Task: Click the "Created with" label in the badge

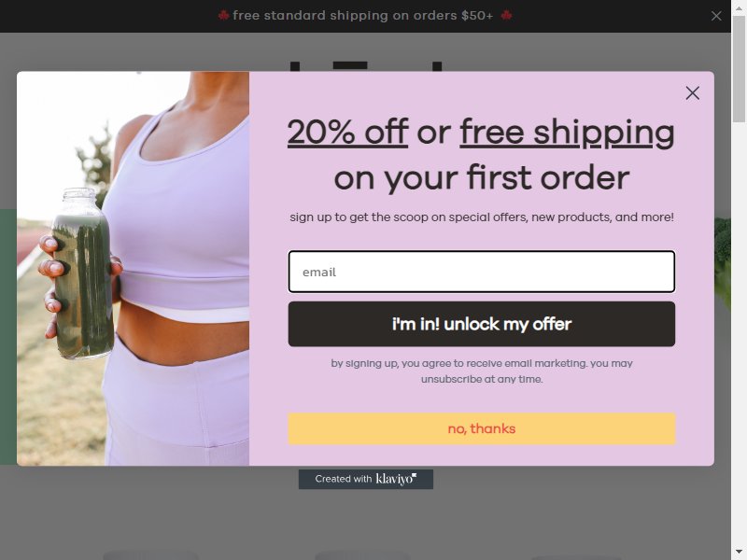Action: coord(343,479)
